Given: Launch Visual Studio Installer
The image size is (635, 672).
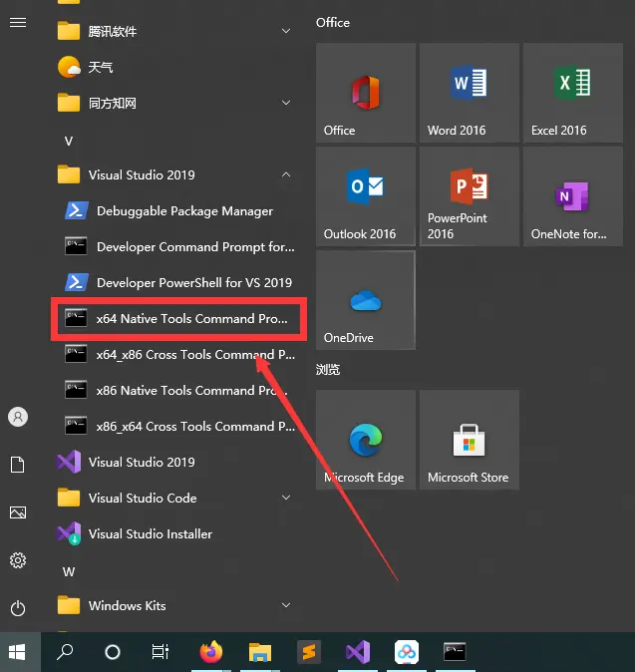Looking at the screenshot, I should tap(150, 534).
